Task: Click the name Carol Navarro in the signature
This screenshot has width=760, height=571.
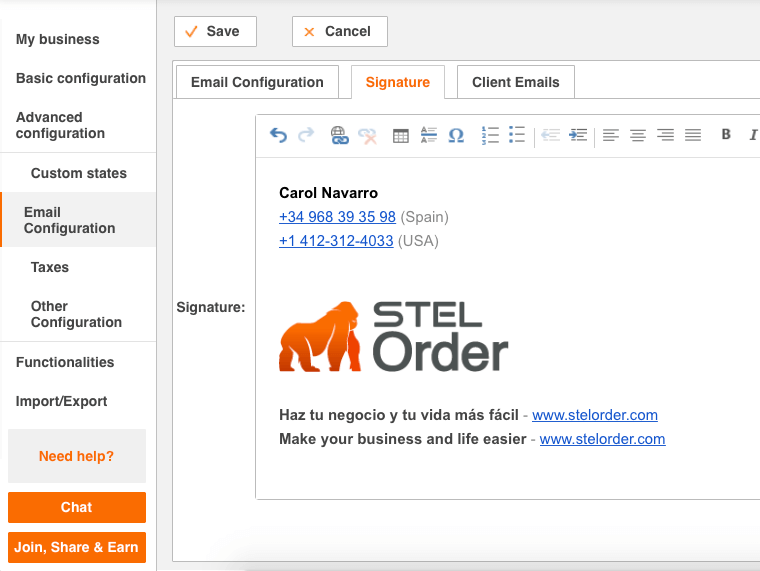Action: pyautogui.click(x=328, y=193)
